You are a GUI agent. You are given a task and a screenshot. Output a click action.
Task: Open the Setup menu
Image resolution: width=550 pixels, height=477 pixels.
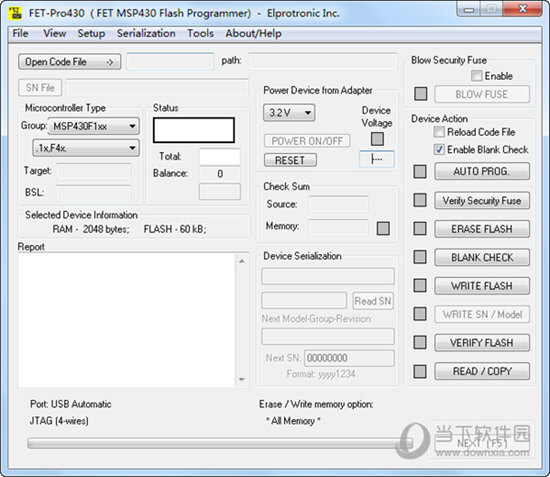tap(91, 33)
